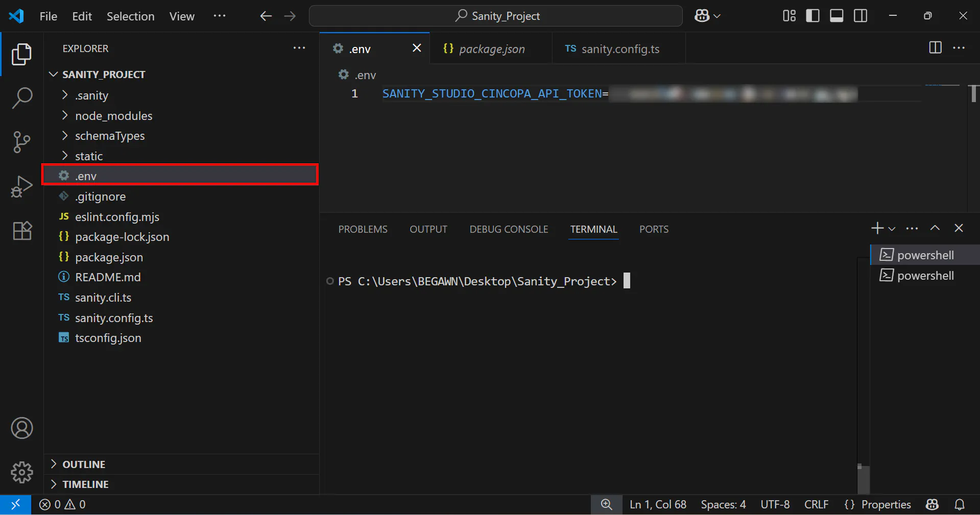Open terminal panel more actions ellipsis
Viewport: 980px width, 515px height.
point(912,228)
